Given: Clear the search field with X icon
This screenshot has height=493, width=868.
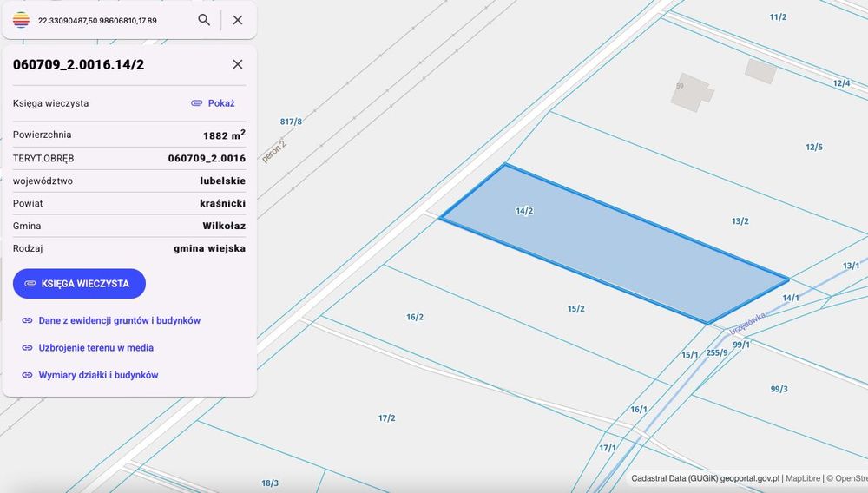Looking at the screenshot, I should pos(238,20).
